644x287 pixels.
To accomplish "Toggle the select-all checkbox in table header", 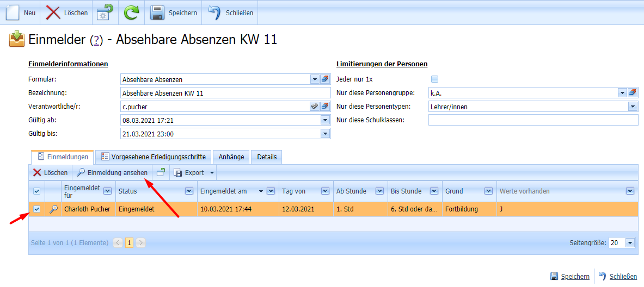I will [x=36, y=191].
